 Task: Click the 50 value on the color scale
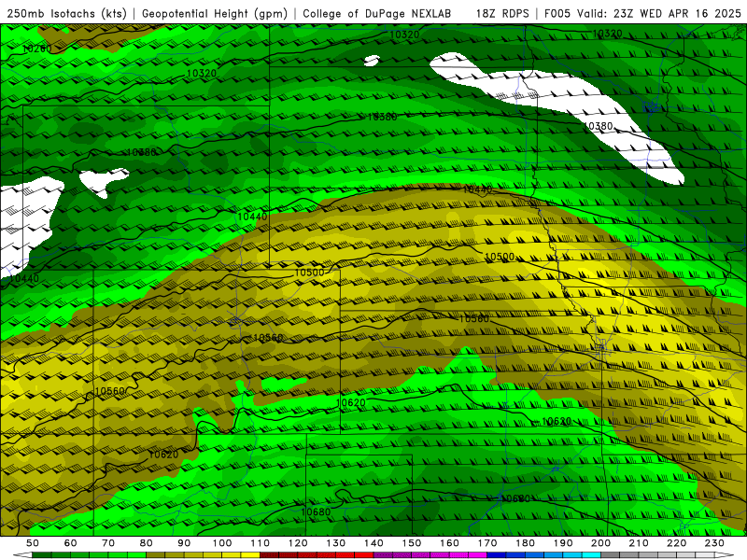(33, 543)
